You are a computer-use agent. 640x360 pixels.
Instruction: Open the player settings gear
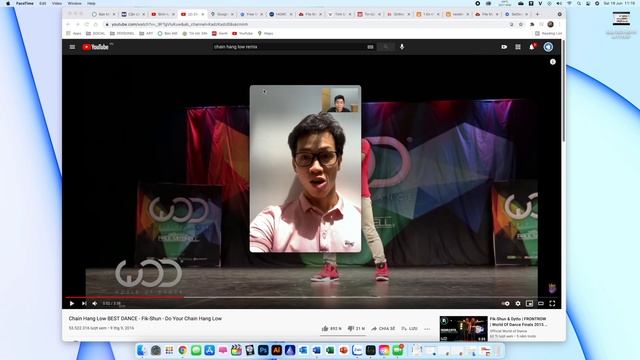[518, 304]
